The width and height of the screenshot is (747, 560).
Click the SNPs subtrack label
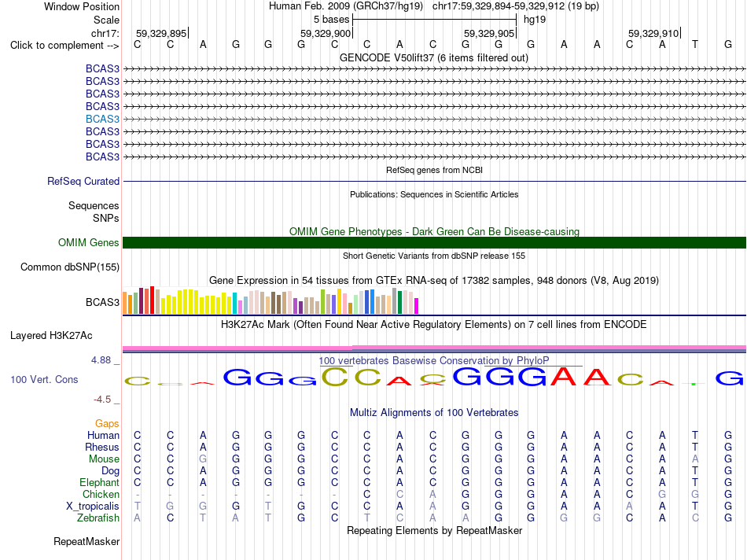click(106, 218)
